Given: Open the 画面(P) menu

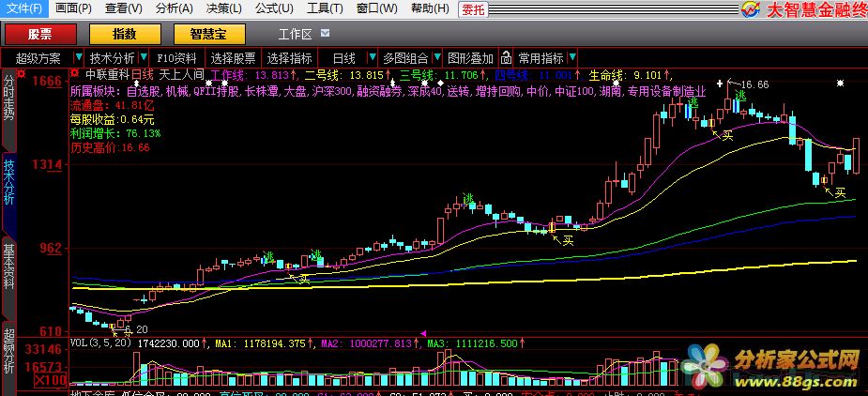Looking at the screenshot, I should (x=73, y=8).
